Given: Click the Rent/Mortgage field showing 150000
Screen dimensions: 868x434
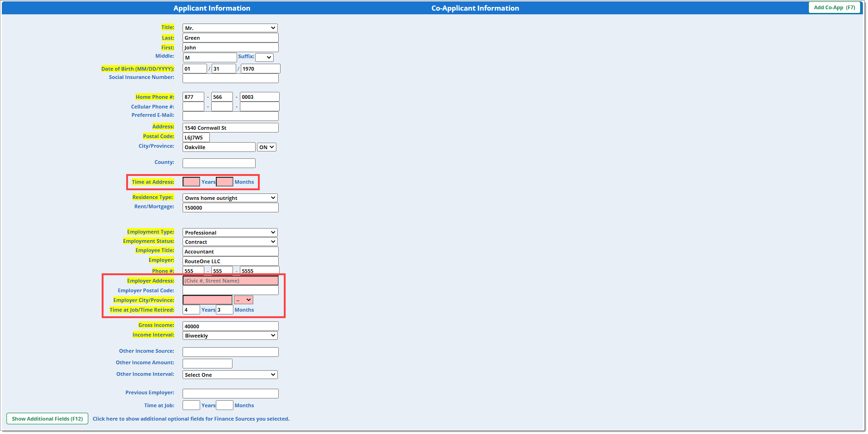Looking at the screenshot, I should click(x=230, y=208).
